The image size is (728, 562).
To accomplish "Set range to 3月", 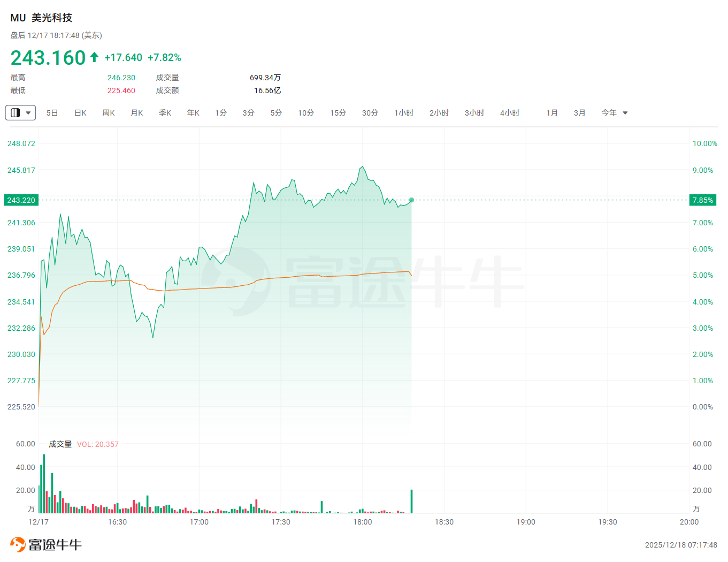I will 579,113.
